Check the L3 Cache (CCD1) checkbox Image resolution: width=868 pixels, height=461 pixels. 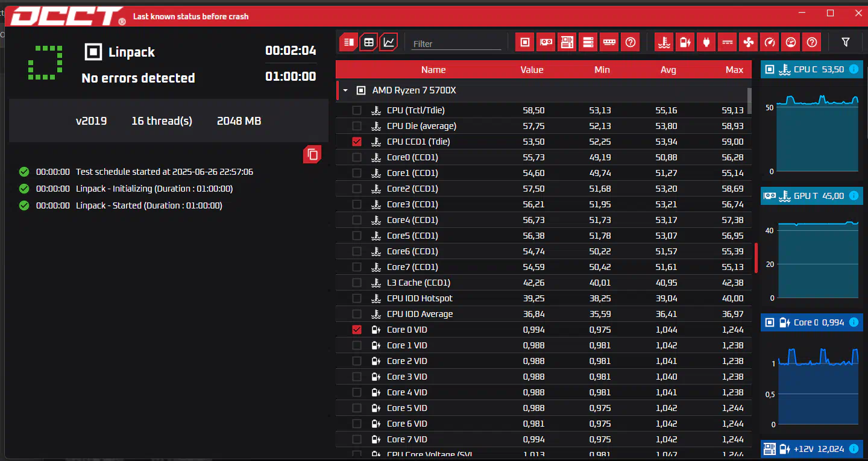(x=357, y=283)
